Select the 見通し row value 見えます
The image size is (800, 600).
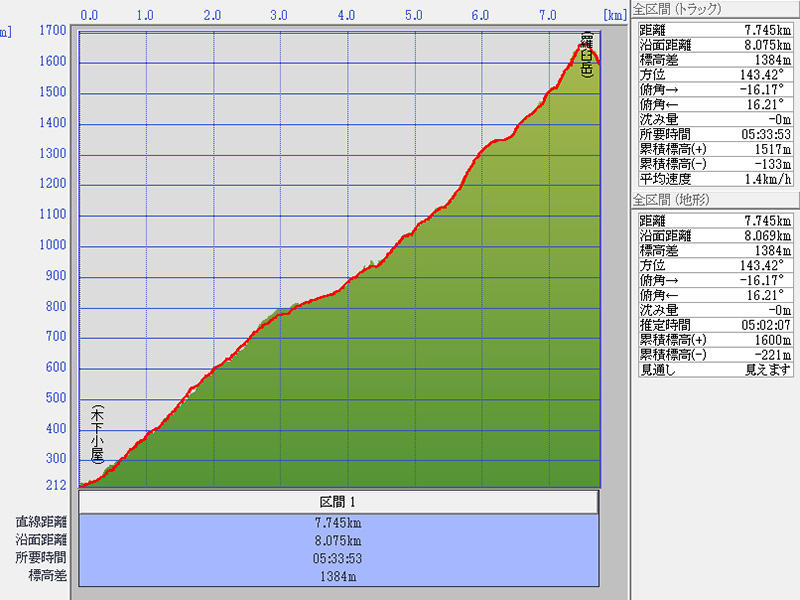click(x=755, y=370)
